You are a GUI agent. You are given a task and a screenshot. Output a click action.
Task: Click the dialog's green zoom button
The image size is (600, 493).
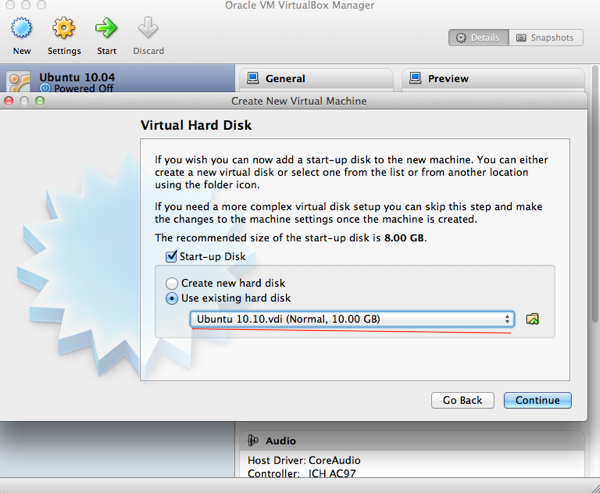coord(40,101)
